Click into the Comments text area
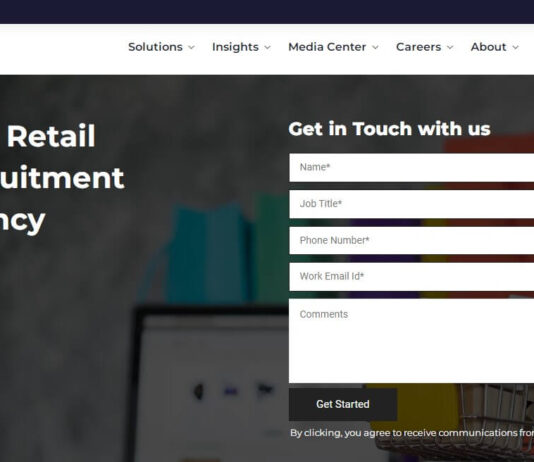The height and width of the screenshot is (462, 534). (x=411, y=341)
